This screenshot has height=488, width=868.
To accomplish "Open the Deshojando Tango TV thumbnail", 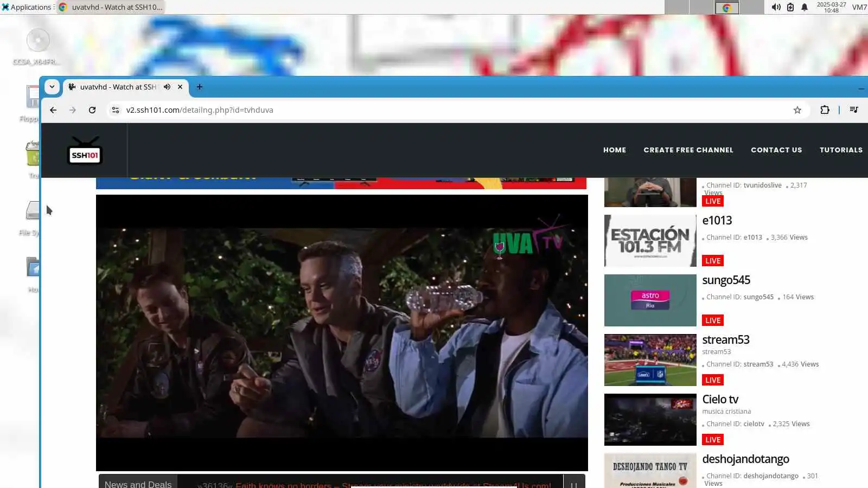I will [x=650, y=471].
